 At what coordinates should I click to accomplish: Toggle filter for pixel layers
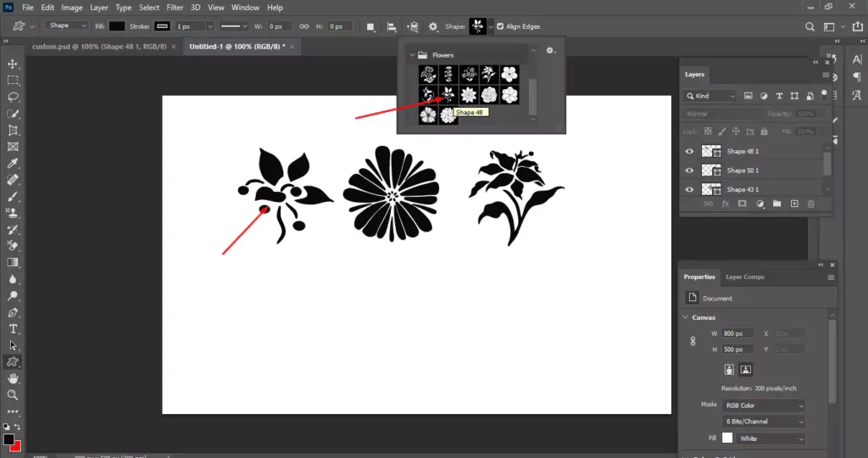click(748, 96)
